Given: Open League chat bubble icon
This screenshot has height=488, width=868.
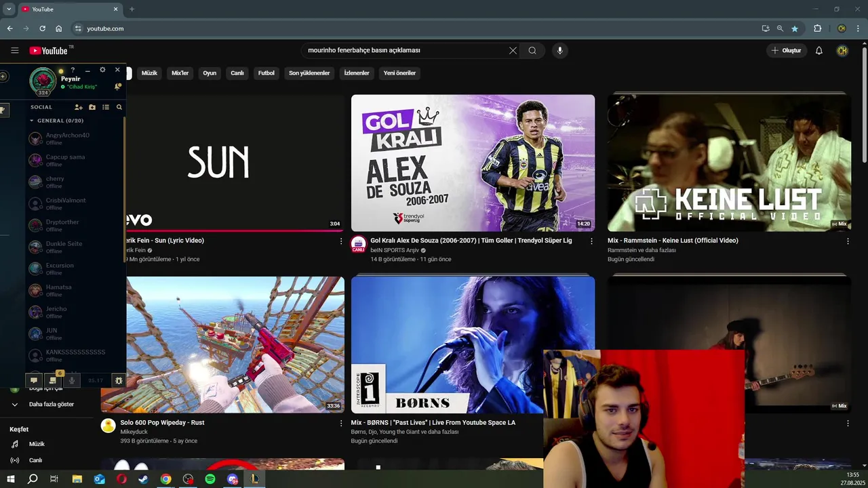Looking at the screenshot, I should [x=33, y=380].
